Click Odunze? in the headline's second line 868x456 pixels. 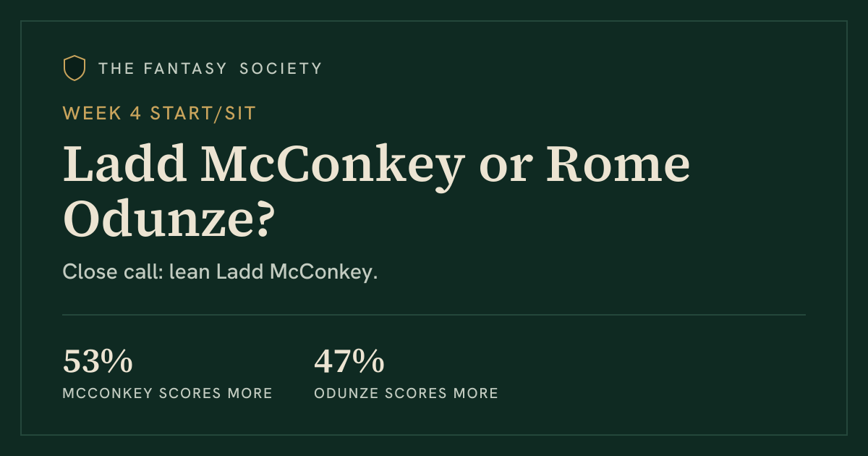pos(167,219)
